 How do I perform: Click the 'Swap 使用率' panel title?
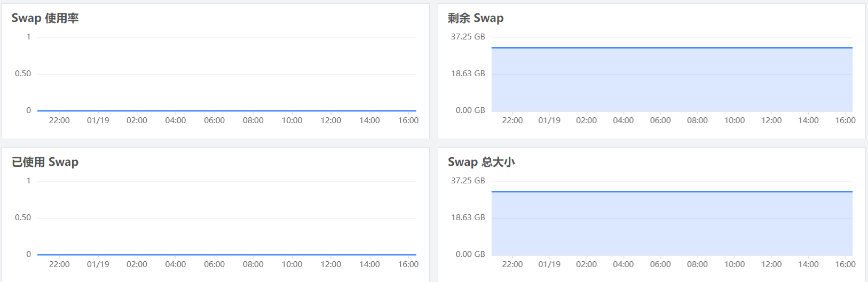(x=45, y=18)
